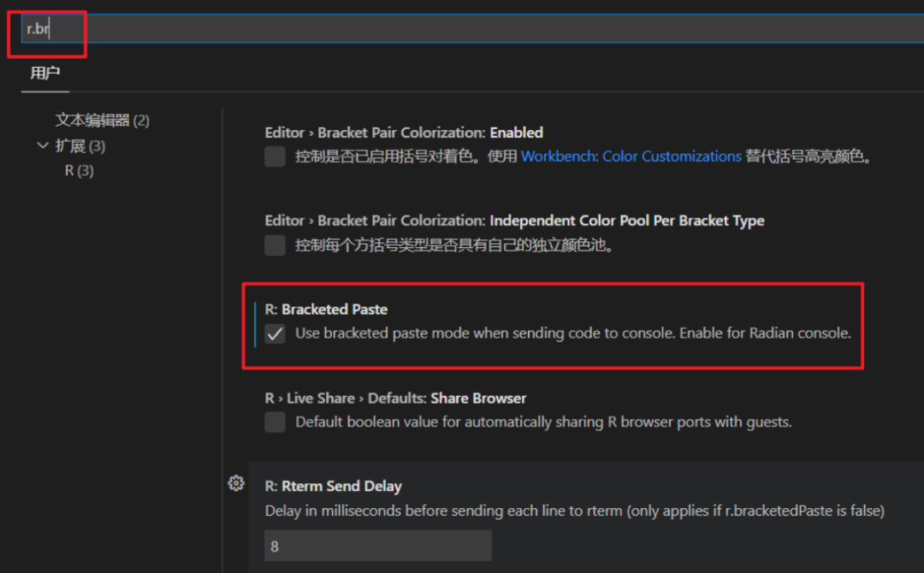Click the 扩展 (3) category label
Image resolution: width=924 pixels, height=573 pixels.
click(x=80, y=146)
